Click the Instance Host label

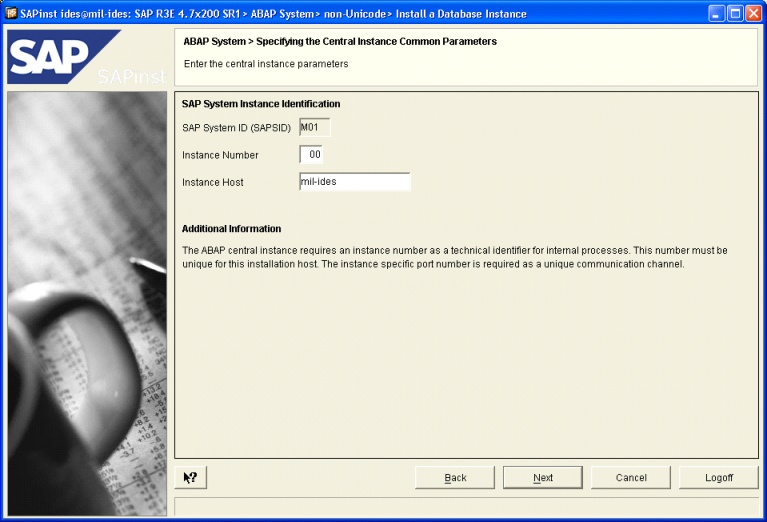pos(212,182)
